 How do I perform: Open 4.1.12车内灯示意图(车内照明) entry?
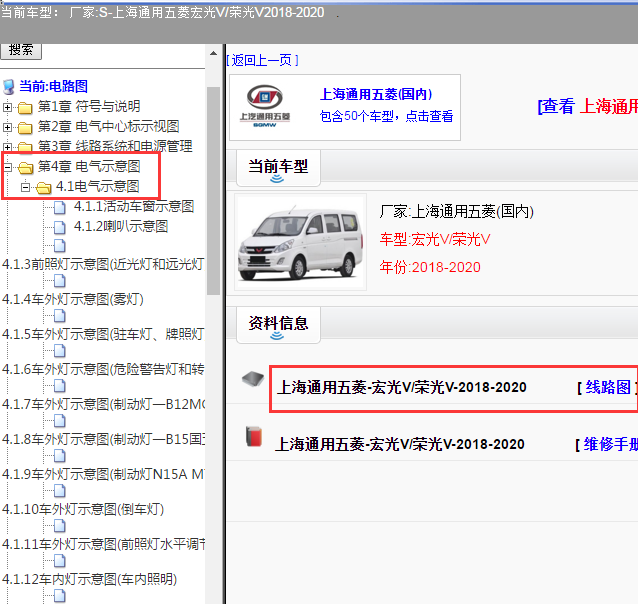[90, 580]
